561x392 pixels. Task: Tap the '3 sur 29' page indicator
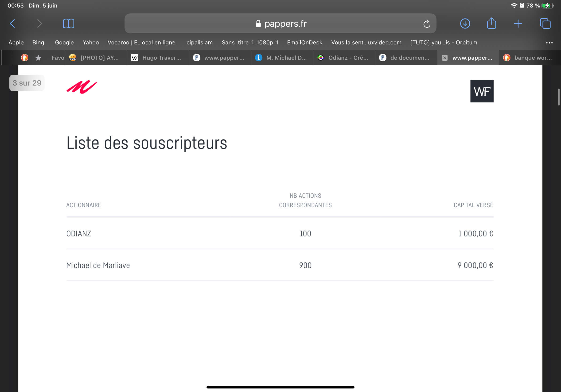click(27, 83)
